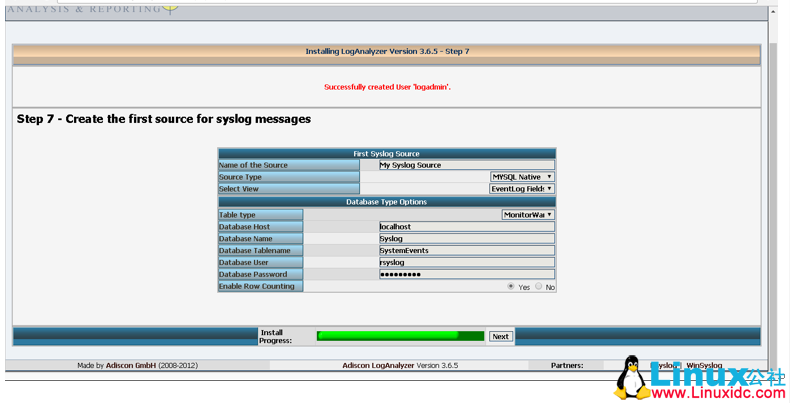Select Yes for Enable Row Counting
Screen dimensions: 790x403
pyautogui.click(x=511, y=286)
